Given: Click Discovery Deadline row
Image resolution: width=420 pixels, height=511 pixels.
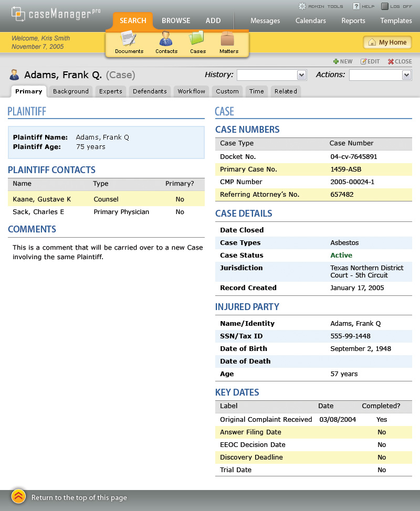Looking at the screenshot, I should [x=313, y=457].
